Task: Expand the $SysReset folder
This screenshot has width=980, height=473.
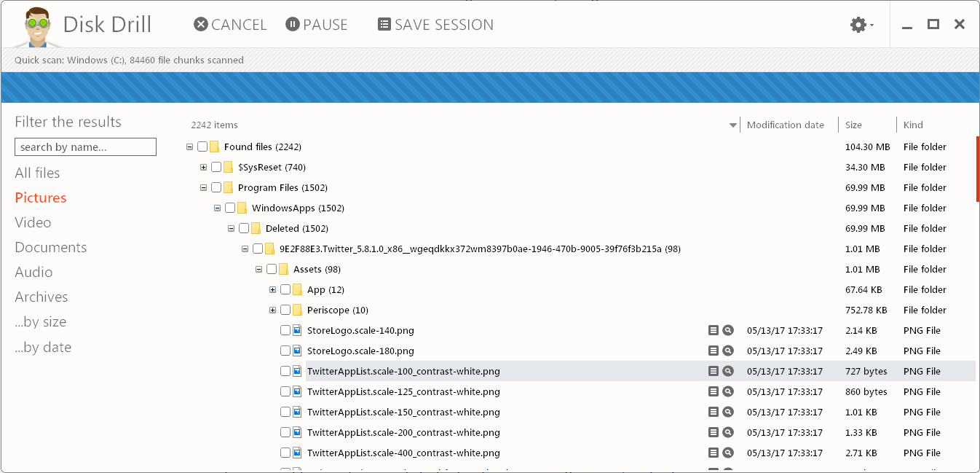Action: tap(204, 168)
